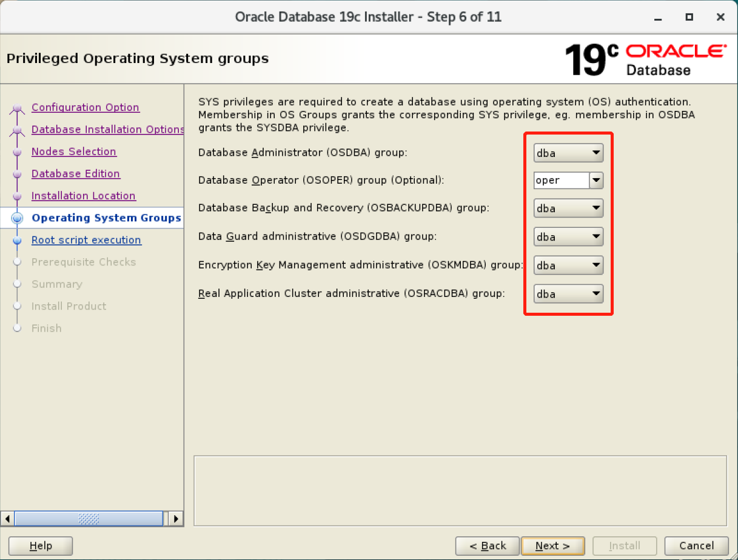The height and width of the screenshot is (560, 738).
Task: Click the empty message area at the bottom
Action: [460, 490]
